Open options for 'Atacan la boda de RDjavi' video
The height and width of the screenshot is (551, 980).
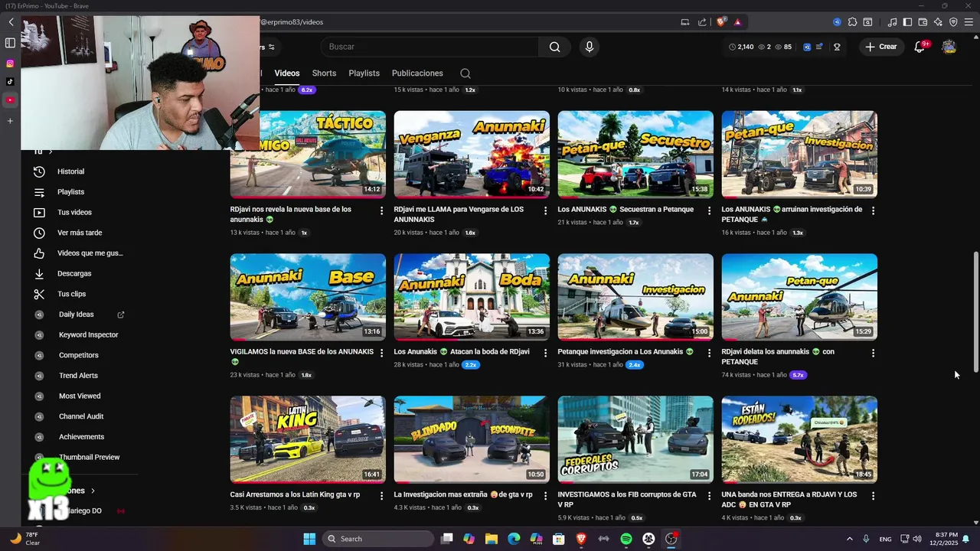click(545, 353)
